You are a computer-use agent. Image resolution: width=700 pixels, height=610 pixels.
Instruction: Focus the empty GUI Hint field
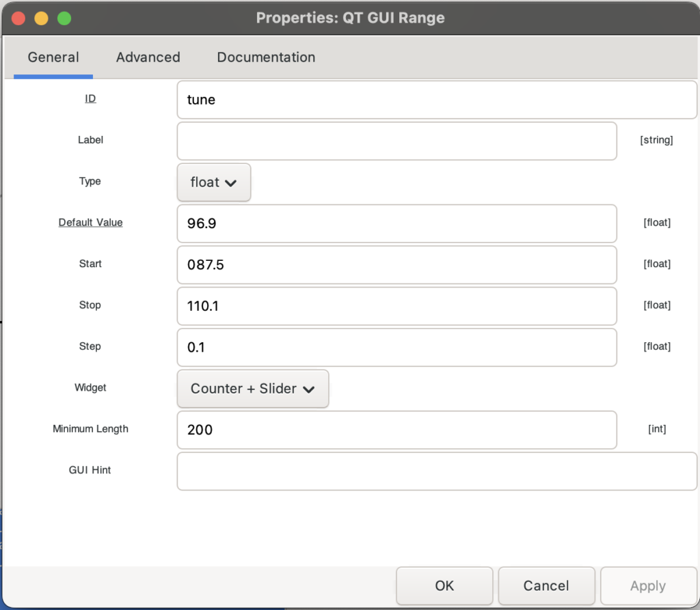coord(436,471)
